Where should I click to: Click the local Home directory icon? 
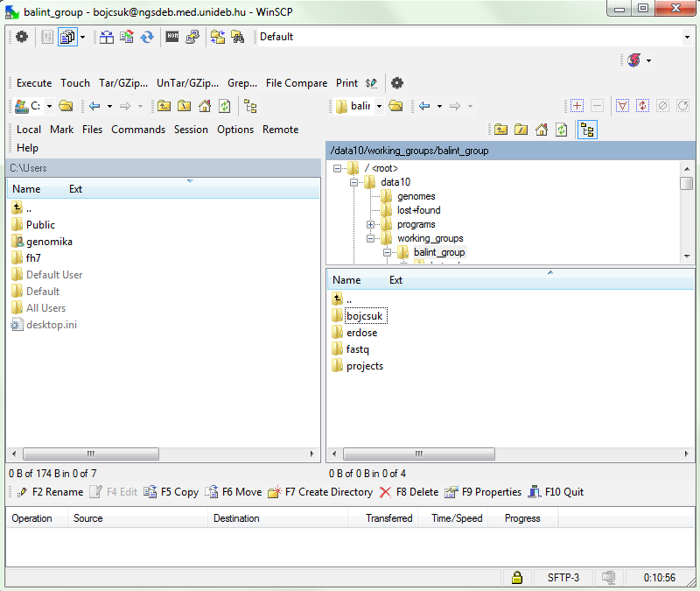pos(205,106)
